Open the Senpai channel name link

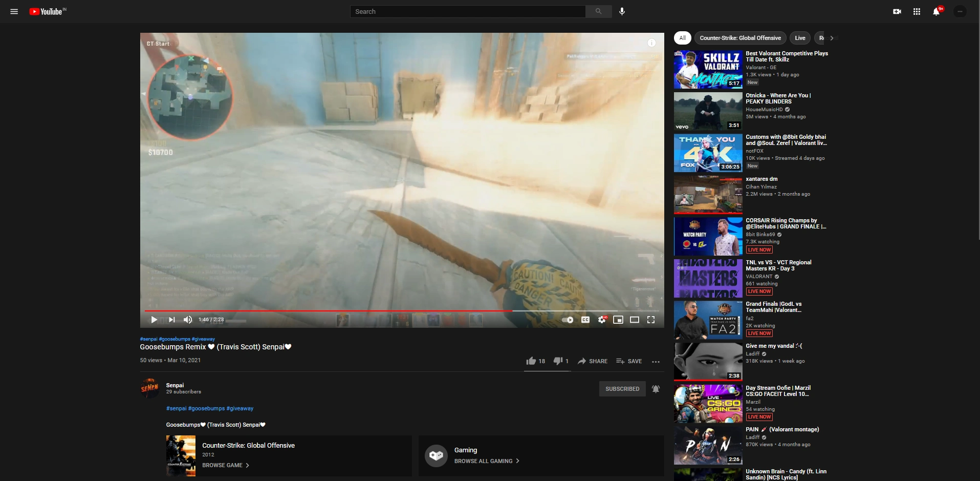point(175,385)
